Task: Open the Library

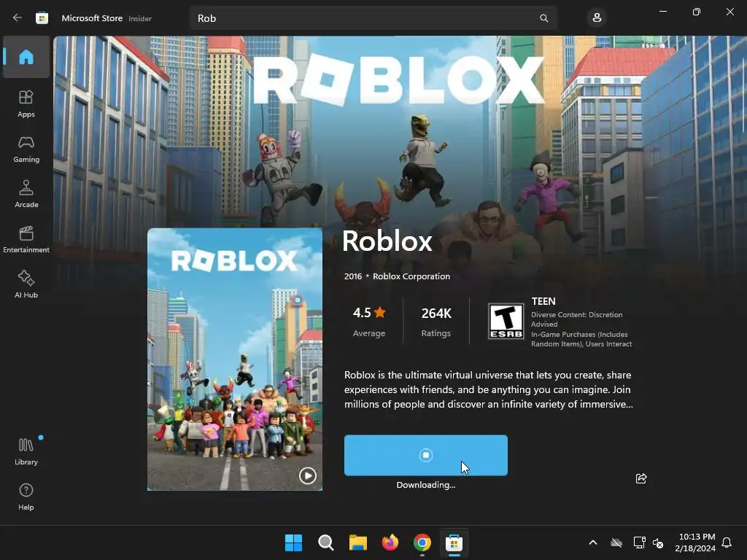Action: 26,451
